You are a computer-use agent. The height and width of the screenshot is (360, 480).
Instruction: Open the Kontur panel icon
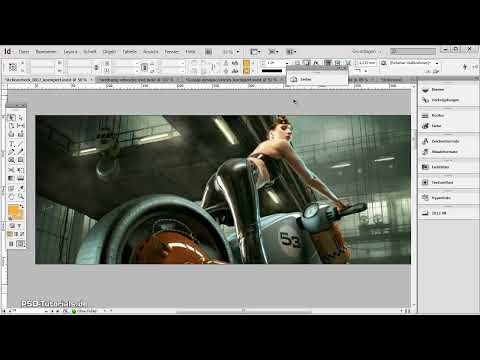click(425, 115)
